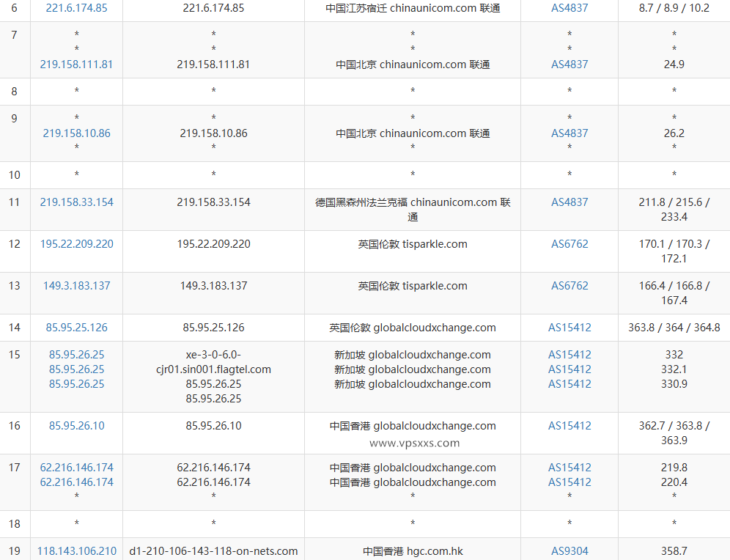Screen dimensions: 730x560
Task: Click the 219.158.111.81 link on hop 7
Action: pos(76,64)
